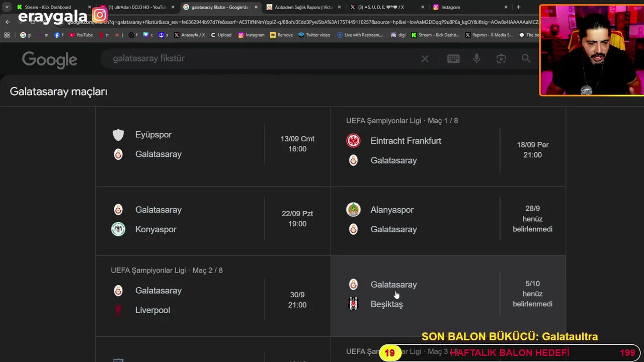This screenshot has height=362, width=644.
Task: Open the on-screen keyboard input tool
Action: click(x=453, y=59)
